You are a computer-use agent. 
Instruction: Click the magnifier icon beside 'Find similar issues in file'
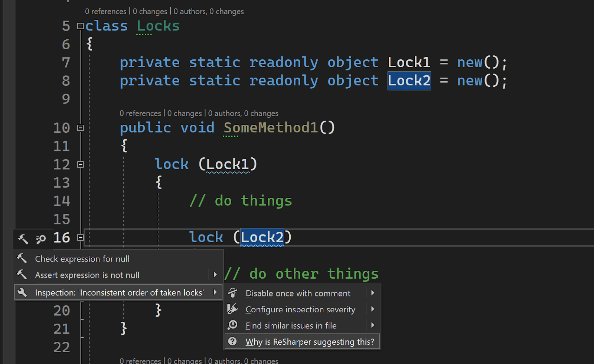click(232, 325)
